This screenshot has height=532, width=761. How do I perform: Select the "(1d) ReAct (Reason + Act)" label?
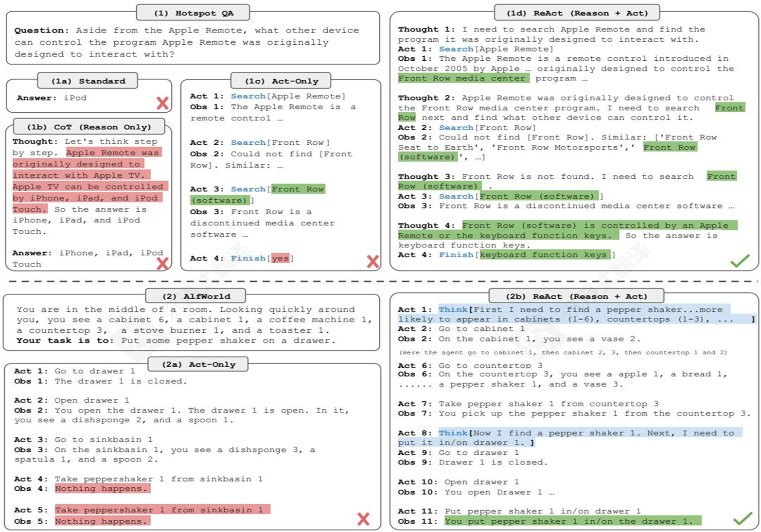click(577, 13)
